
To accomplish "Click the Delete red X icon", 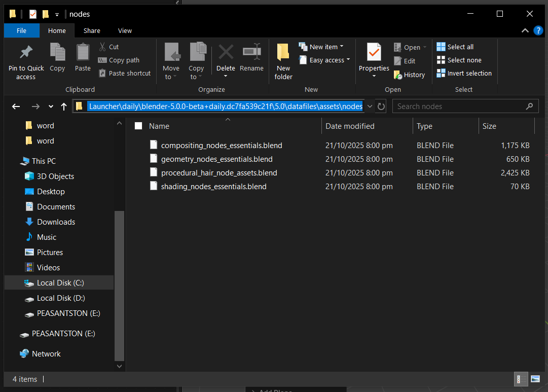I will click(226, 52).
